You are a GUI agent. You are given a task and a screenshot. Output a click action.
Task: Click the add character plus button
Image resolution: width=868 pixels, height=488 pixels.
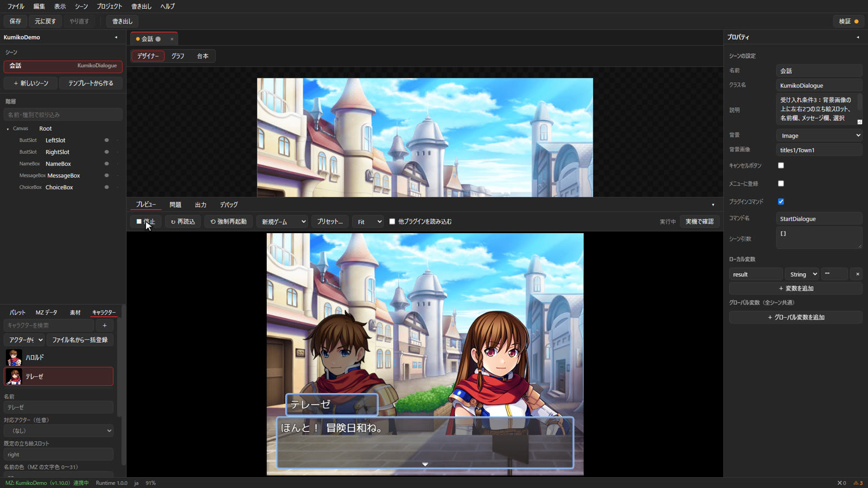105,325
